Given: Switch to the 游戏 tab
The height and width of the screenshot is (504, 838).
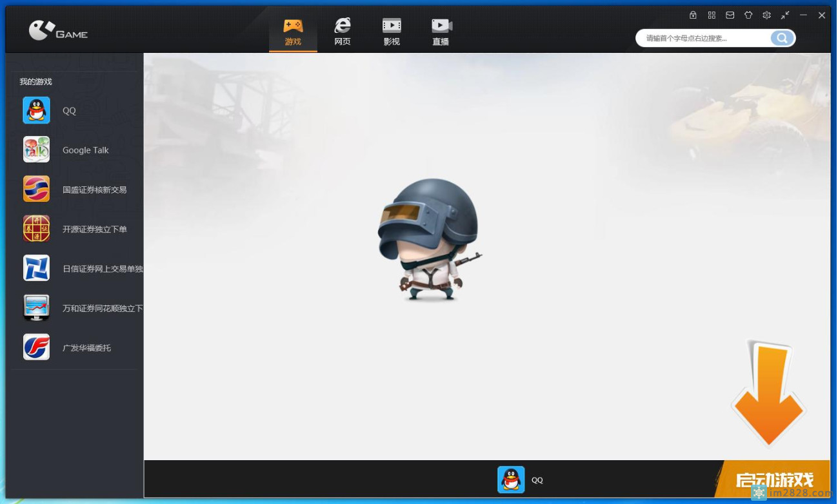Looking at the screenshot, I should click(x=293, y=33).
